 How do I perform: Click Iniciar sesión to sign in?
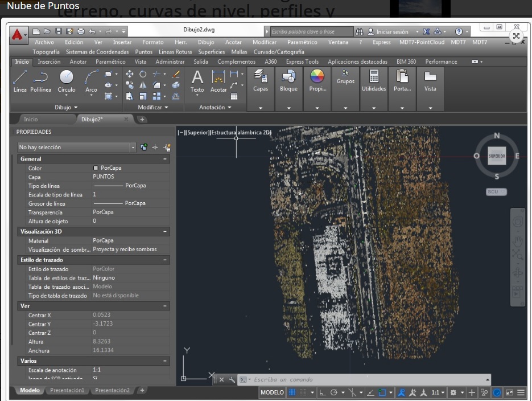coord(392,32)
